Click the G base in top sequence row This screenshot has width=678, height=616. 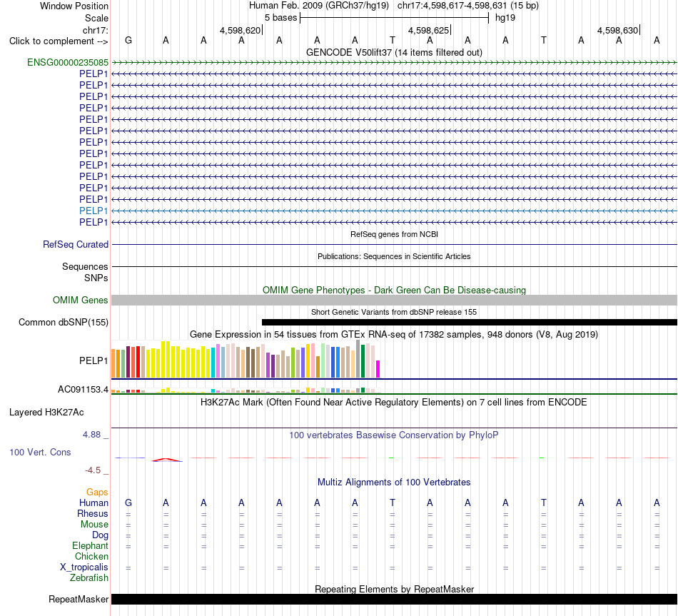[128, 40]
